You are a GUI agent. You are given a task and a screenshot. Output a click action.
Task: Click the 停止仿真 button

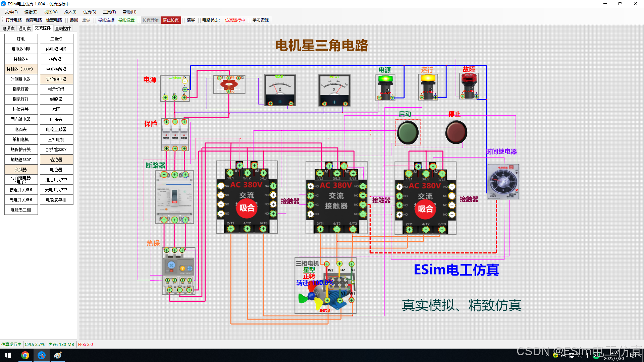[171, 20]
